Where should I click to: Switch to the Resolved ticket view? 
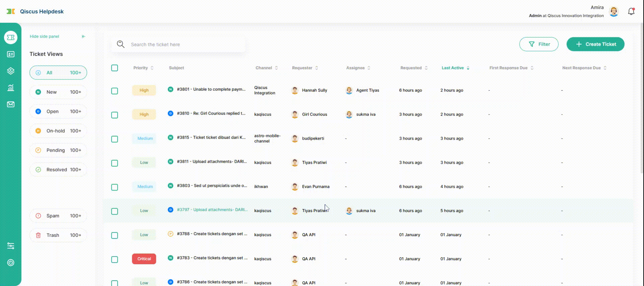pyautogui.click(x=58, y=170)
